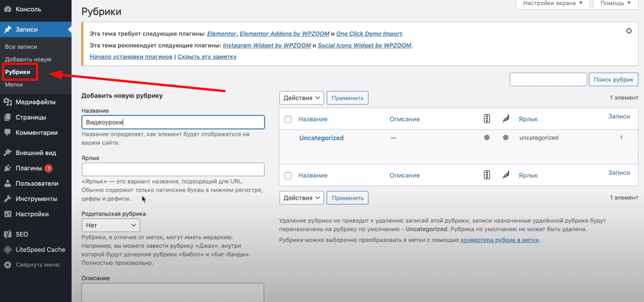Open the Метки submenu item

point(14,85)
